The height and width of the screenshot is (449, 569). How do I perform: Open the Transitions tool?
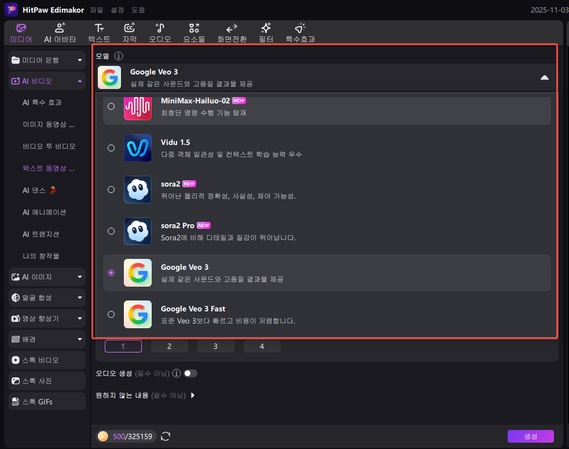tap(232, 33)
